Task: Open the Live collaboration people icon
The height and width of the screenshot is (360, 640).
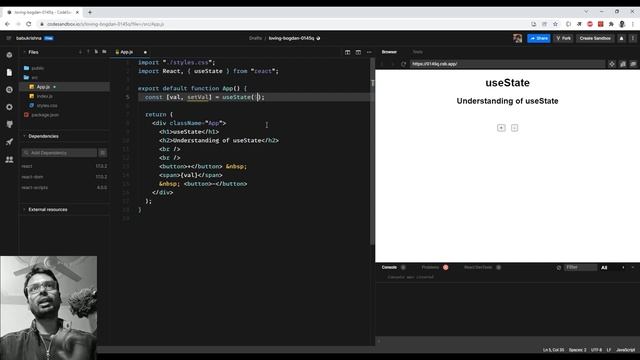Action: tap(9, 160)
